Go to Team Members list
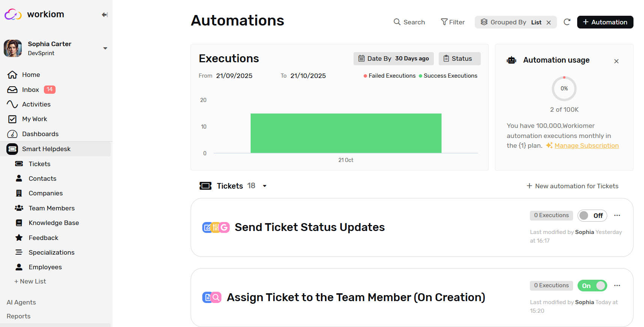 (51, 208)
